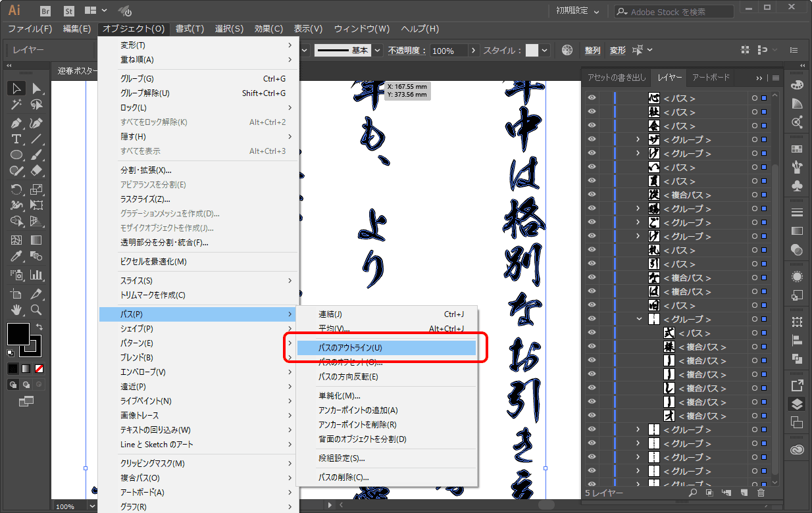Swap fill and stroke colors arrow
This screenshot has width=812, height=513.
[39, 327]
